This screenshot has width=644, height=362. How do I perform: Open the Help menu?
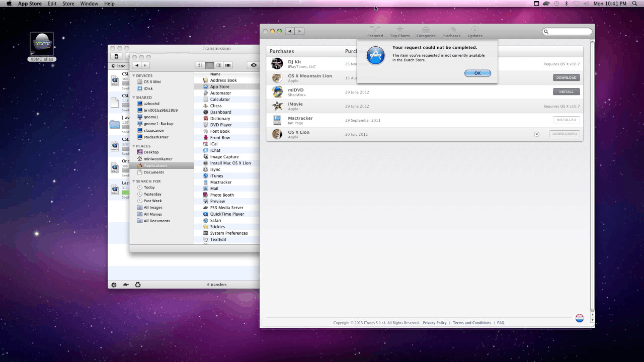[109, 4]
